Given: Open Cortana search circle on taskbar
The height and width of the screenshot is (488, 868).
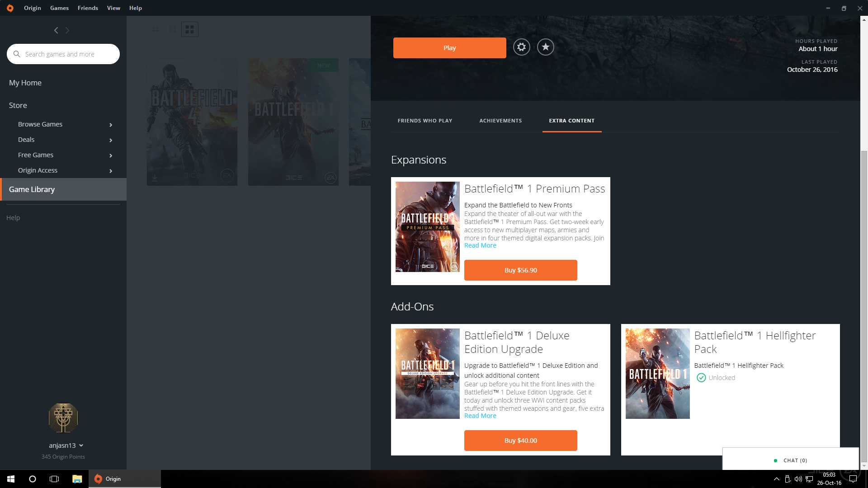Looking at the screenshot, I should pyautogui.click(x=33, y=479).
